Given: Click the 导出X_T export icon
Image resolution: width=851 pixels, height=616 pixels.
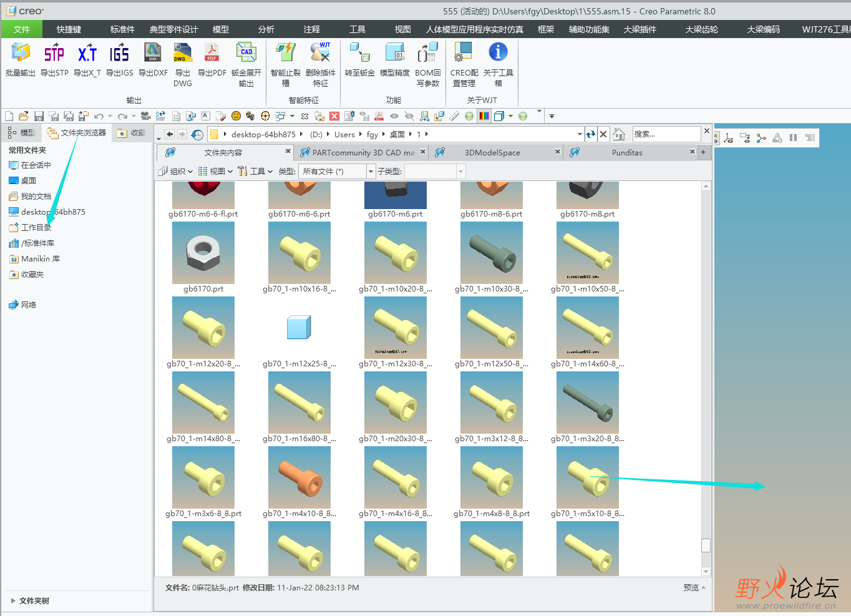Looking at the screenshot, I should pyautogui.click(x=87, y=52).
